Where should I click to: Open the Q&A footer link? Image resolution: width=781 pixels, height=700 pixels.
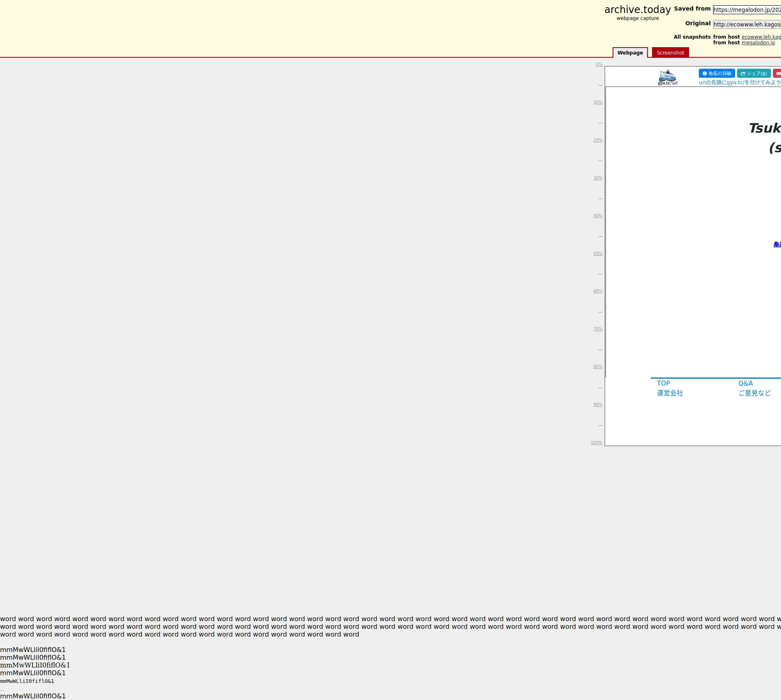745,383
